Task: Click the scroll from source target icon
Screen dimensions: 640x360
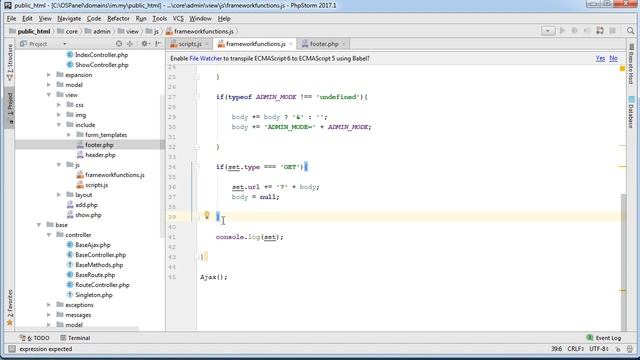Action: 119,44
